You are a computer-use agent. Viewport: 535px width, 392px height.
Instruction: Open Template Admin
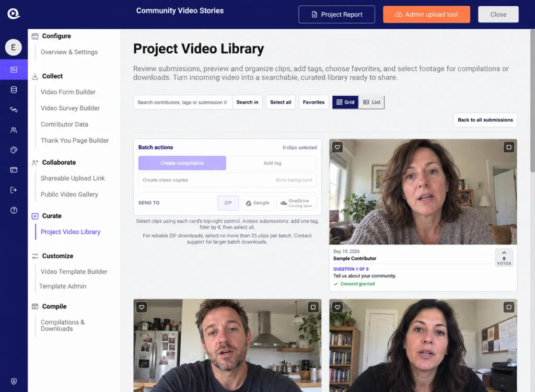(x=63, y=286)
